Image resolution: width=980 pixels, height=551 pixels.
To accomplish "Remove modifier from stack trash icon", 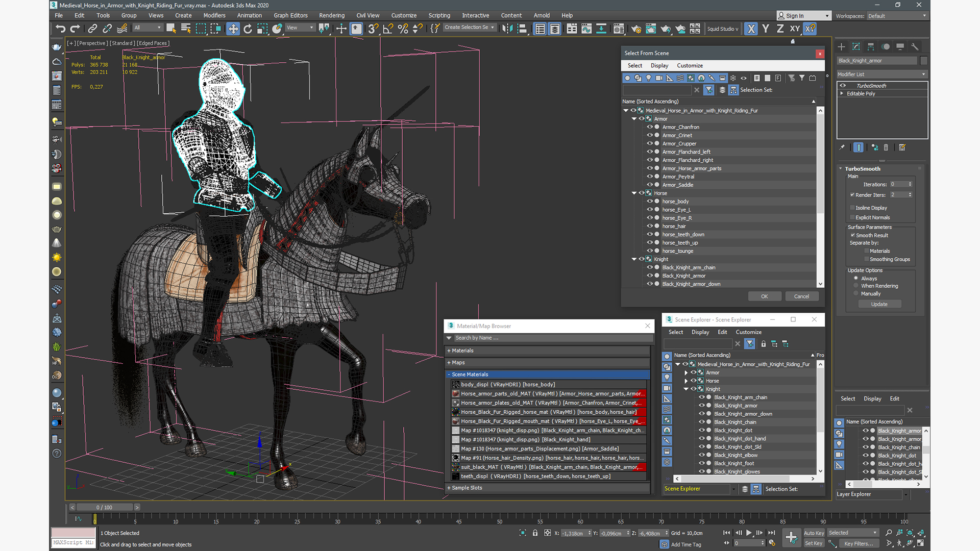I will 886,147.
